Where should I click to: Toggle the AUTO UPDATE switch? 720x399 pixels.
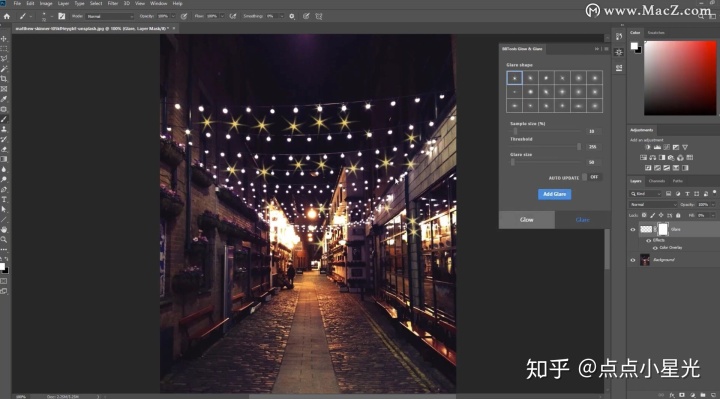(591, 177)
